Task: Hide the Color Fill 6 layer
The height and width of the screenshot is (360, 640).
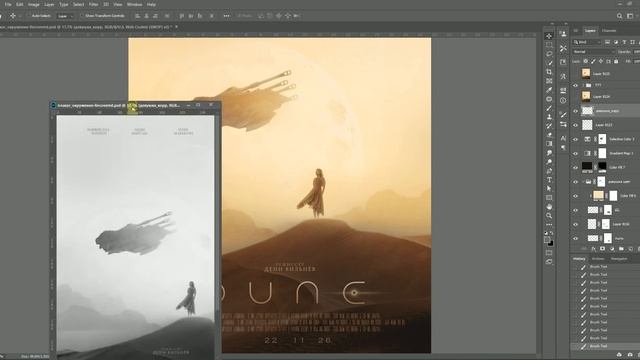Action: (x=576, y=196)
